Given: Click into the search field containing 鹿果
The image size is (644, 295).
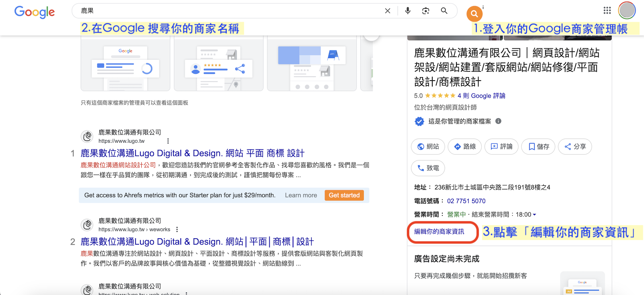Looking at the screenshot, I should pos(229,11).
